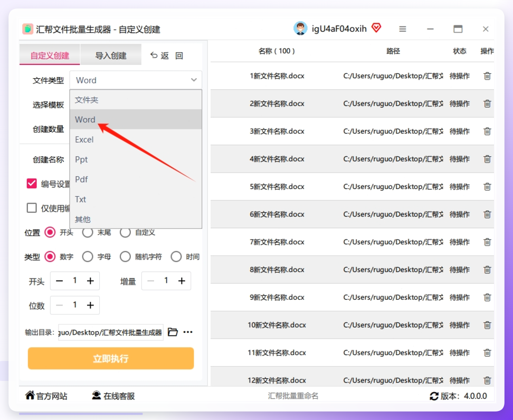513x420 pixels.
Task: Click username igU4aF04oxih
Action: pos(339,29)
